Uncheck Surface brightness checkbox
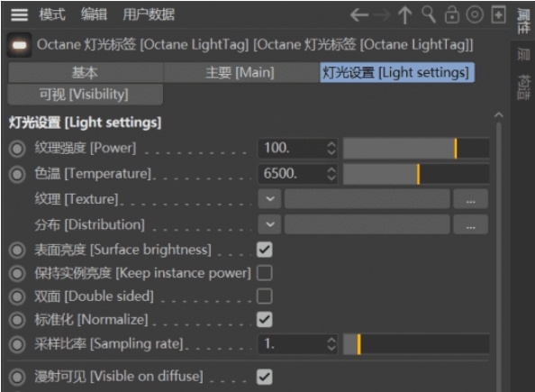The height and width of the screenshot is (392, 535). [x=265, y=250]
